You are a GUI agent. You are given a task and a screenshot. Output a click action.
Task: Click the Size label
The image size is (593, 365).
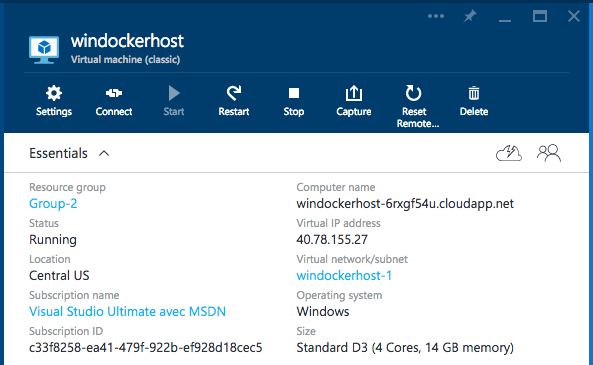(x=306, y=331)
